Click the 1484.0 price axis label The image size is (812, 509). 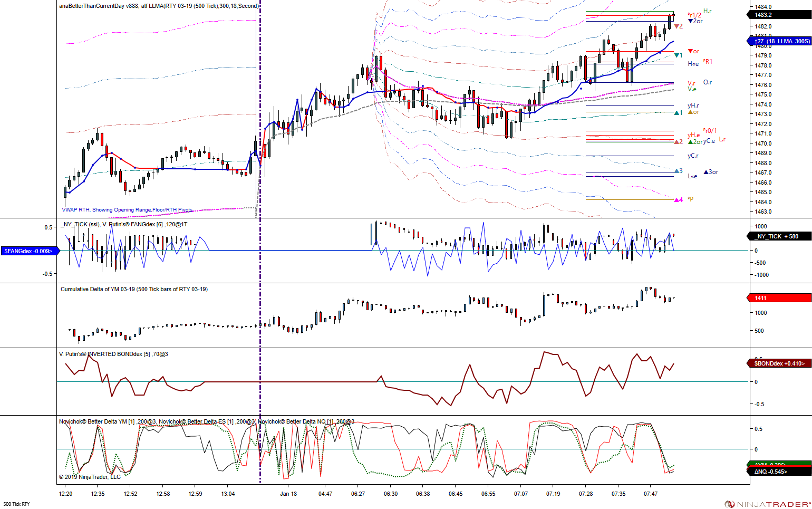pos(763,7)
